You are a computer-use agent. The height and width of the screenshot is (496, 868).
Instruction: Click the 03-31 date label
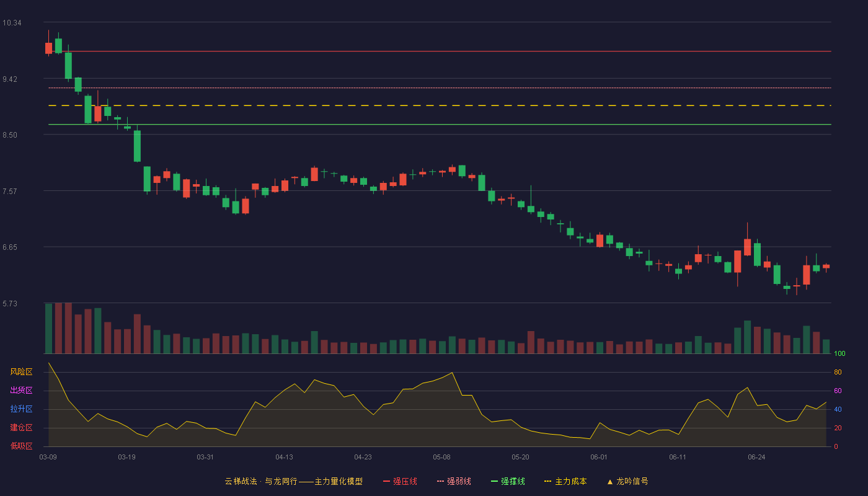click(x=205, y=457)
